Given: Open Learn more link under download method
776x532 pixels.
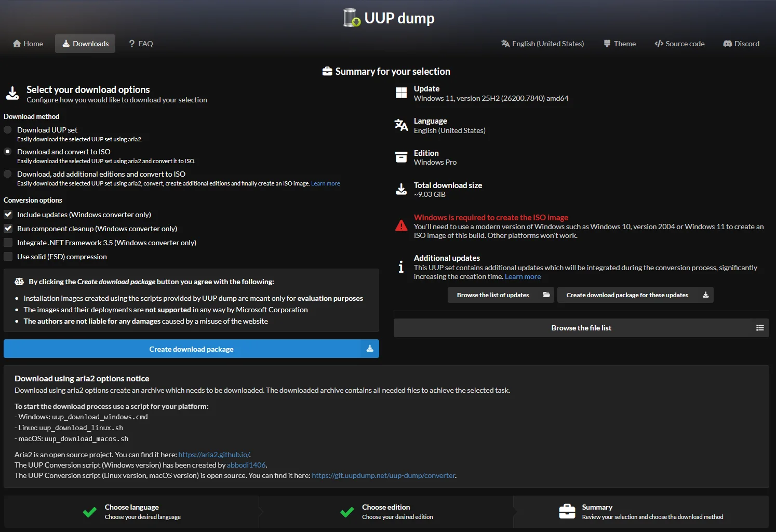Looking at the screenshot, I should pyautogui.click(x=326, y=183).
